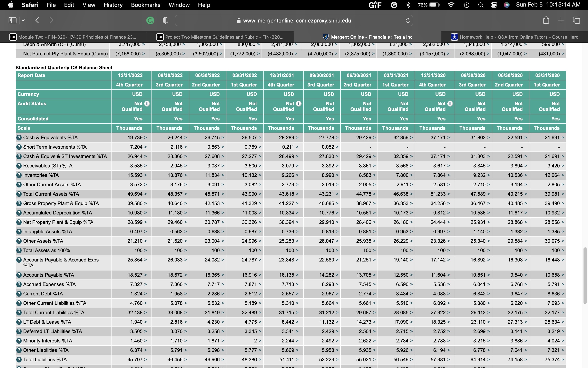Open help for Short Term Investments %TA
Viewport: 588px width, 368px height.
pyautogui.click(x=19, y=147)
